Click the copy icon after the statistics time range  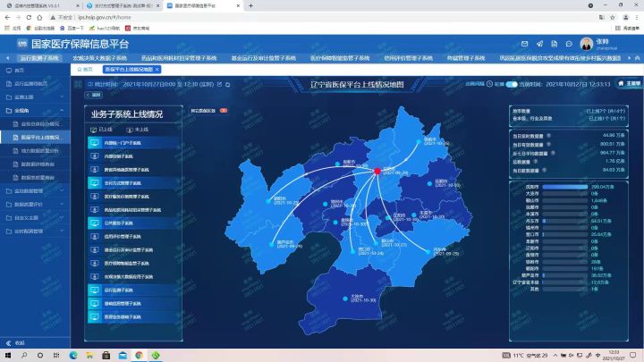point(228,85)
